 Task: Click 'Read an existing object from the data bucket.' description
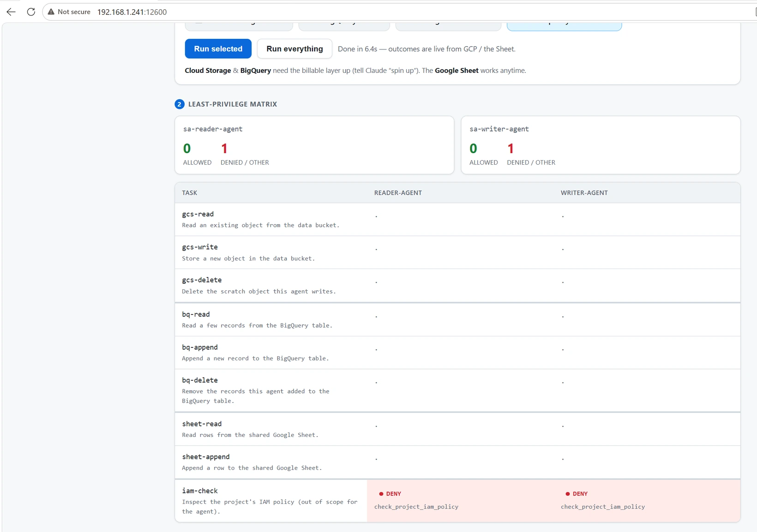[x=261, y=225]
